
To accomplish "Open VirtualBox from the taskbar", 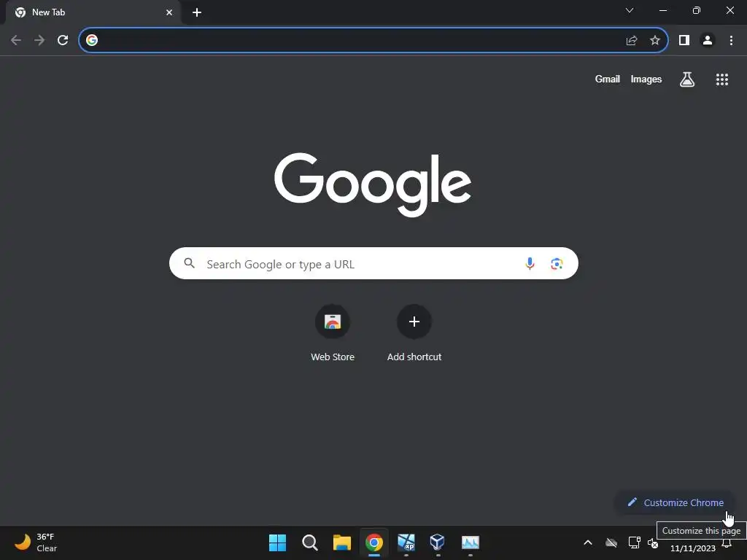I will coord(438,542).
